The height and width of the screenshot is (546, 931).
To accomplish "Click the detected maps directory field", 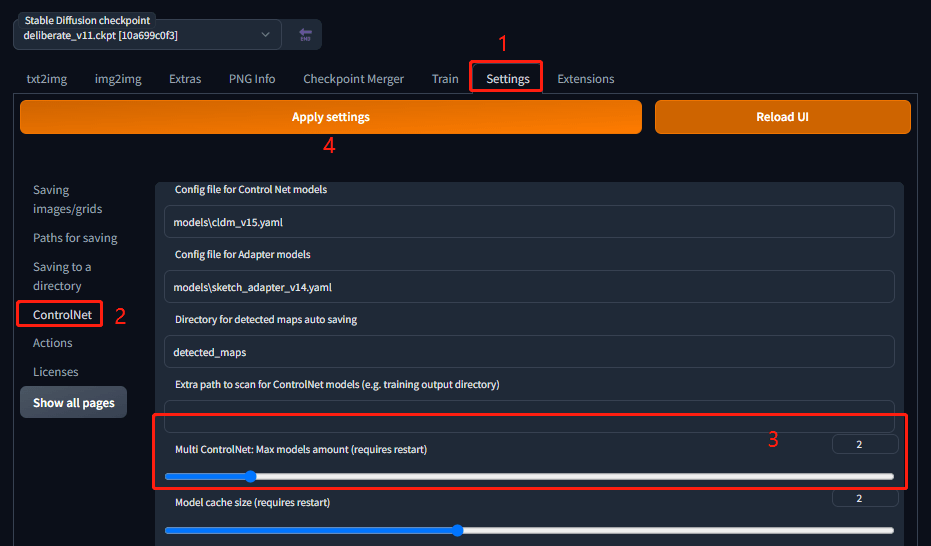I will (529, 352).
